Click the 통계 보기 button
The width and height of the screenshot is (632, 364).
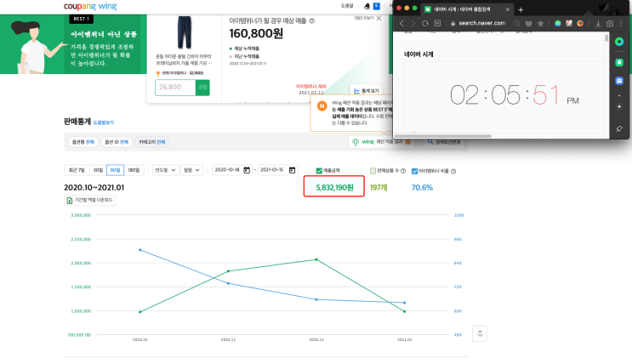point(367,91)
